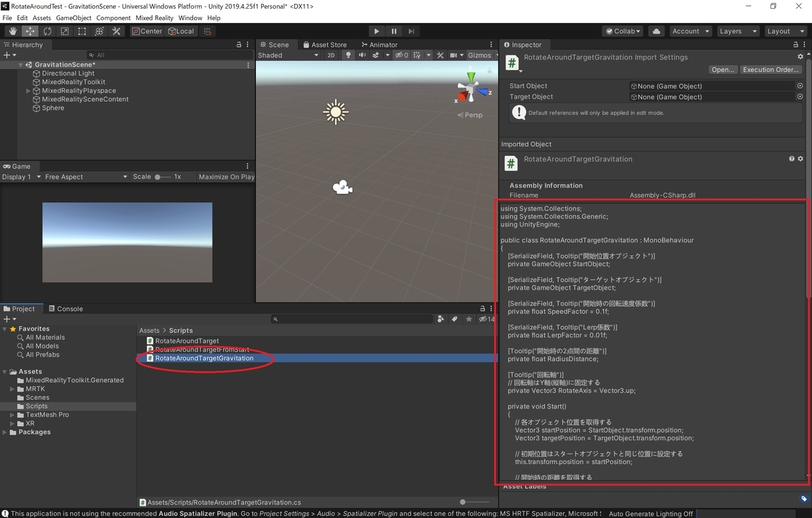This screenshot has height=518, width=812.
Task: Collapse GravitationScene in Hierarchy
Action: click(x=21, y=65)
